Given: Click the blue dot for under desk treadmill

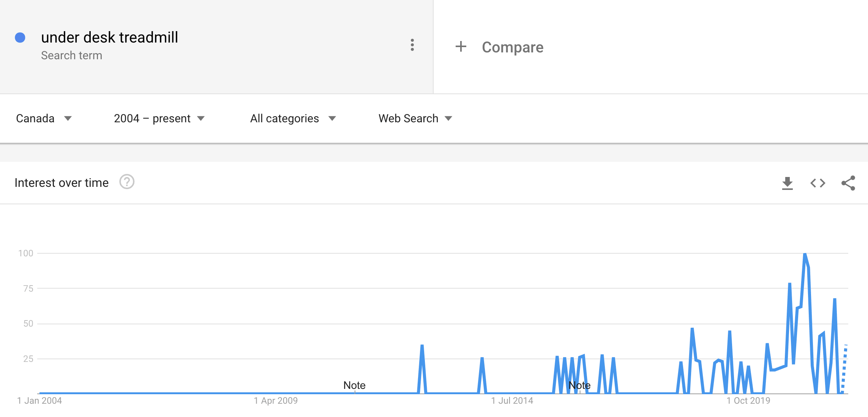Looking at the screenshot, I should point(20,38).
